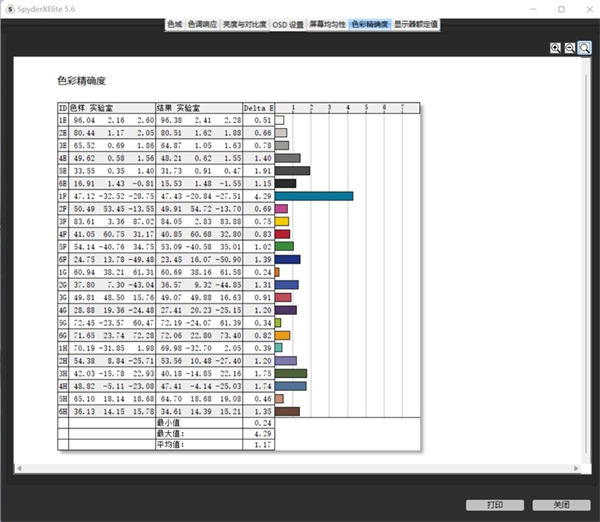Click the zoom in magnifier icon
Screen dimensions: 600x522
555,47
